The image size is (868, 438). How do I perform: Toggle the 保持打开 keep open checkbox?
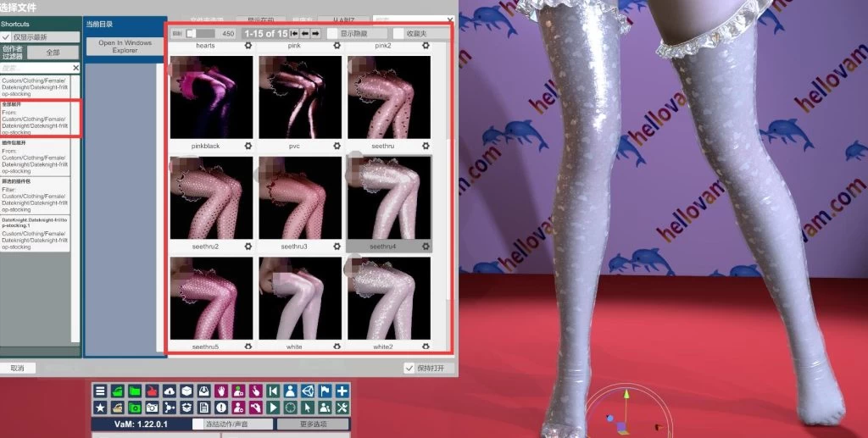[409, 369]
